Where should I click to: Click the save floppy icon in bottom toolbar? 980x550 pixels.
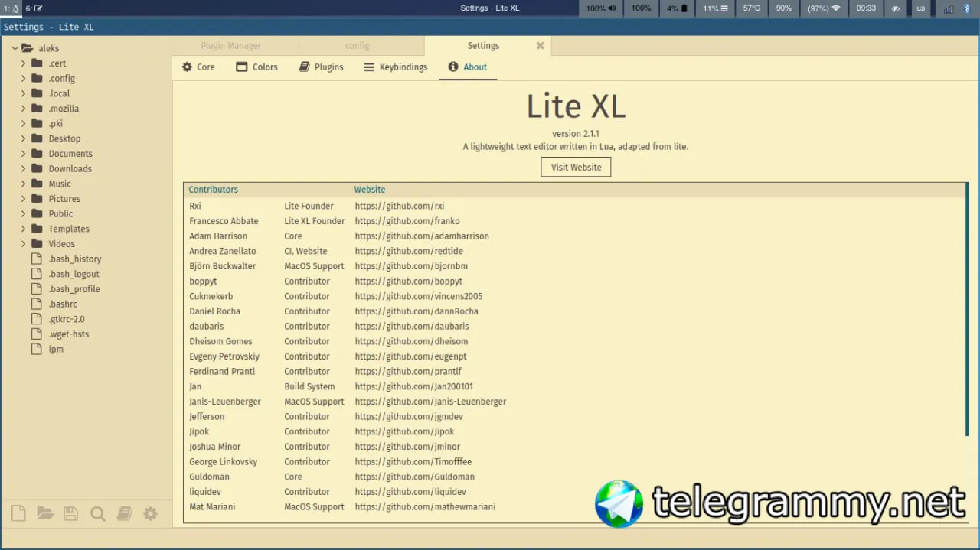(70, 514)
